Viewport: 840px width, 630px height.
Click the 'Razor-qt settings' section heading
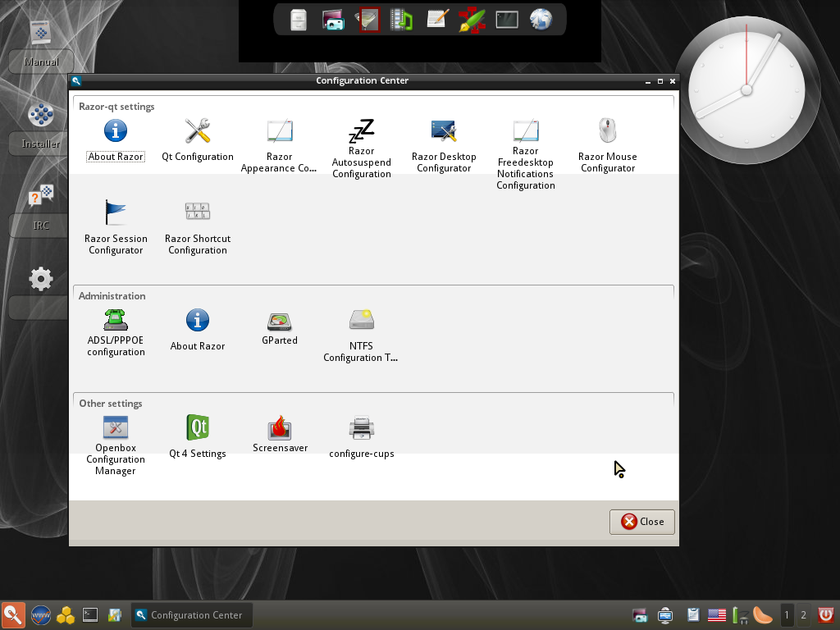pos(116,107)
